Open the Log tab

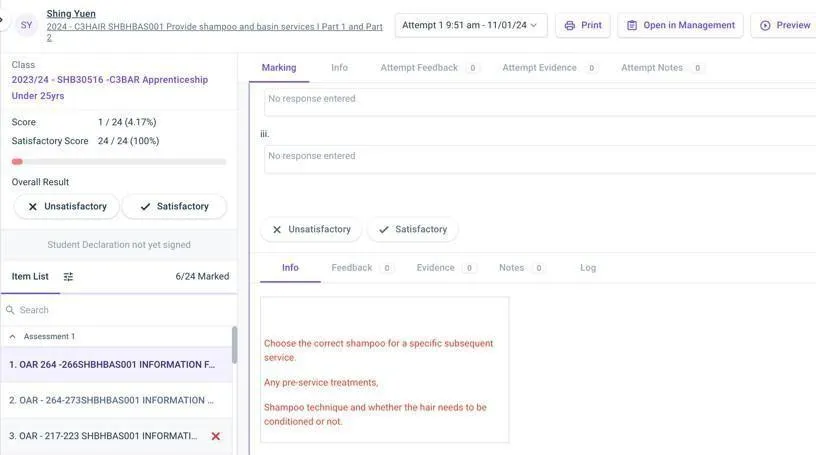[588, 268]
